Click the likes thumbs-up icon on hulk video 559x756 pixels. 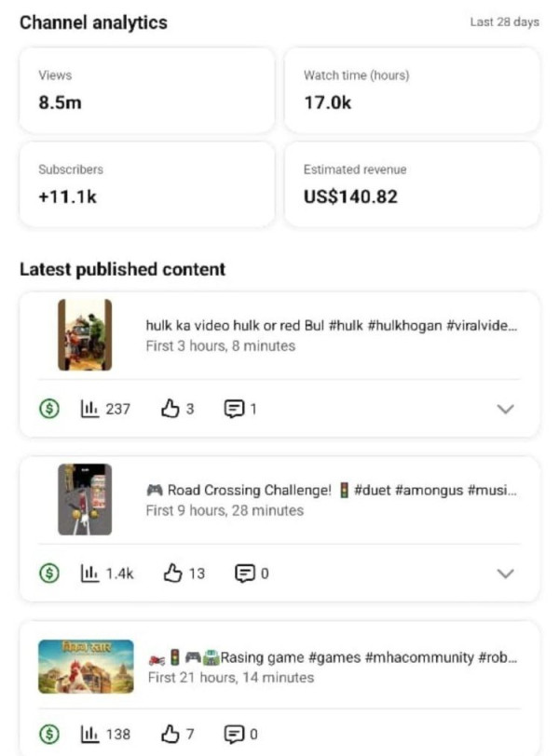click(170, 409)
